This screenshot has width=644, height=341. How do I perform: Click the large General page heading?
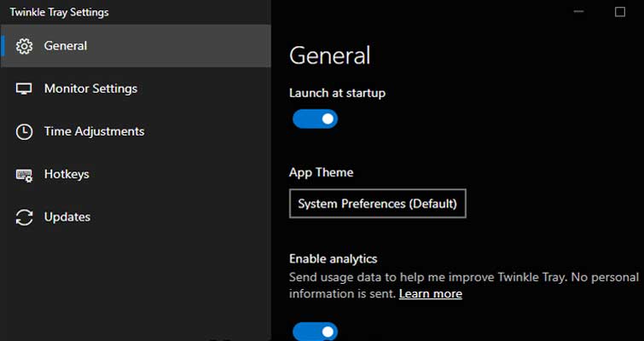coord(330,55)
